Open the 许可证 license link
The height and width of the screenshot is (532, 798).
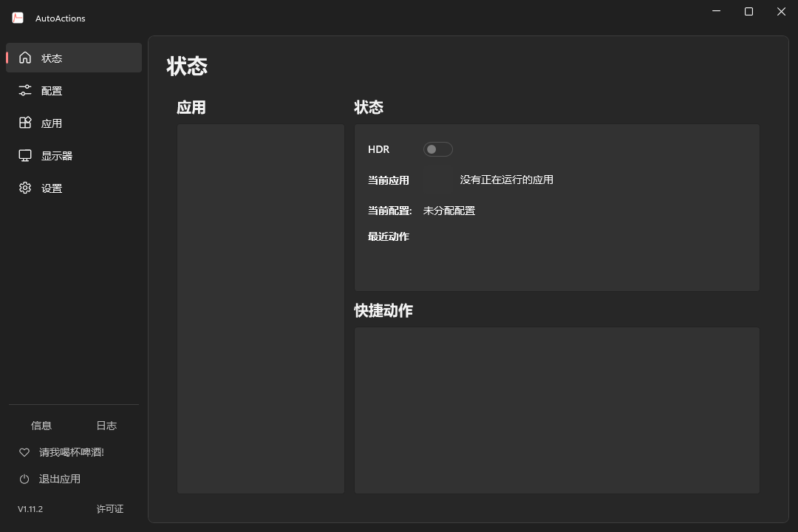pos(110,509)
